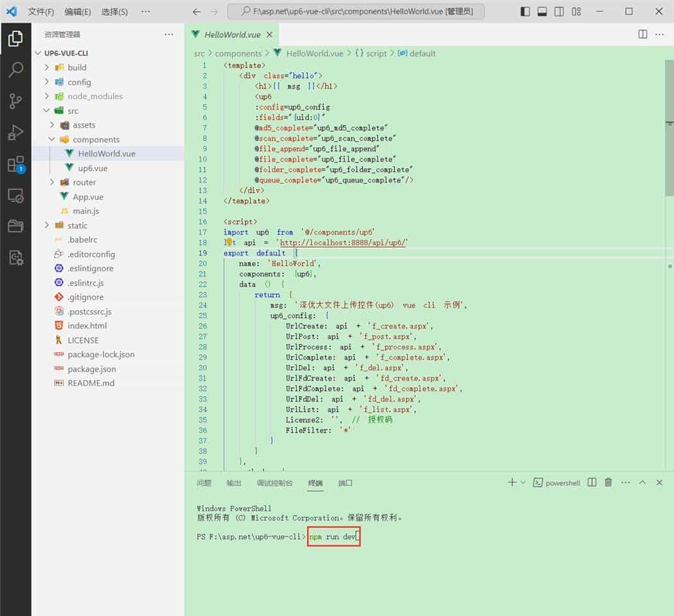Viewport: 674px width, 616px height.
Task: Click the Split Editor icon
Action: coord(643,34)
